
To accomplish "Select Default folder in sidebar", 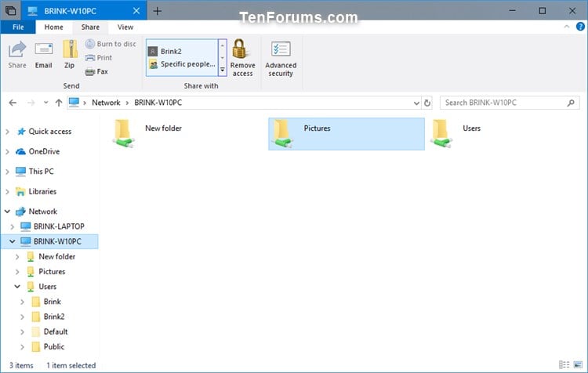I will point(56,331).
